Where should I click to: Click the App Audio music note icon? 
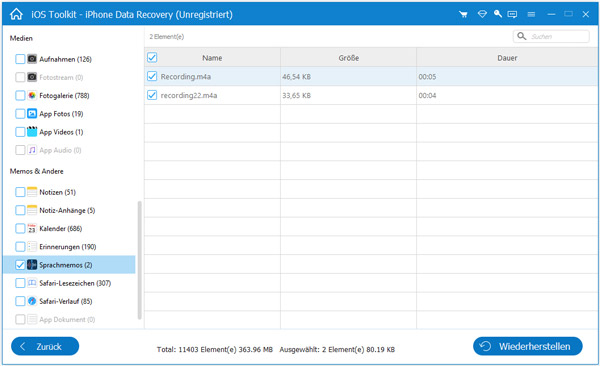click(x=32, y=150)
